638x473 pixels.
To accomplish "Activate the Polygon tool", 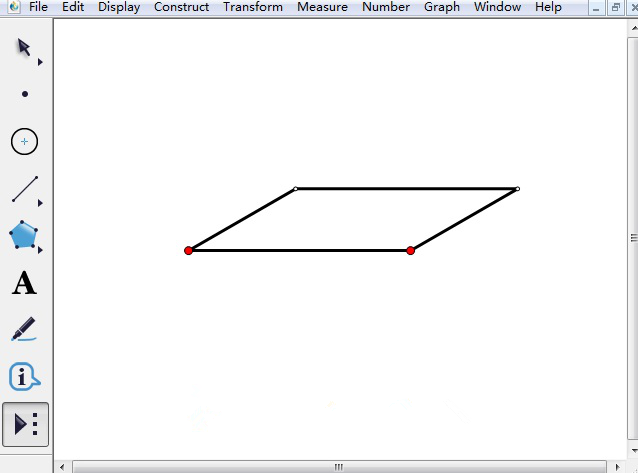I will pos(24,235).
